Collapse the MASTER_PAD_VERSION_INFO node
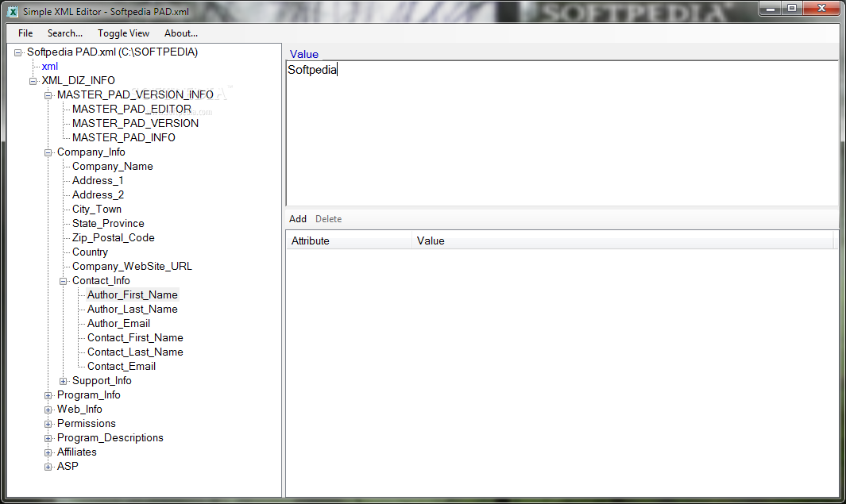Viewport: 846px width, 504px height. pos(48,95)
